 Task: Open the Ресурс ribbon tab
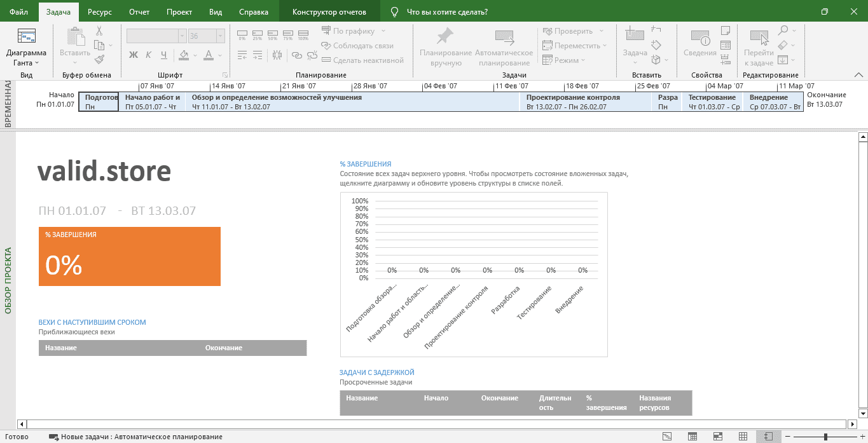pos(100,12)
